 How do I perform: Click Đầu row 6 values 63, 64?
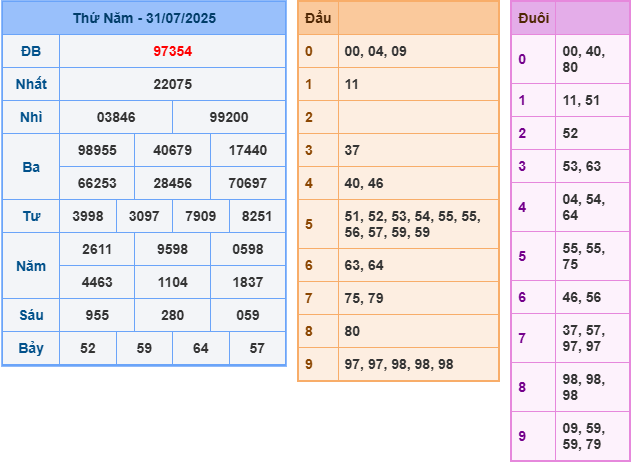364,266
